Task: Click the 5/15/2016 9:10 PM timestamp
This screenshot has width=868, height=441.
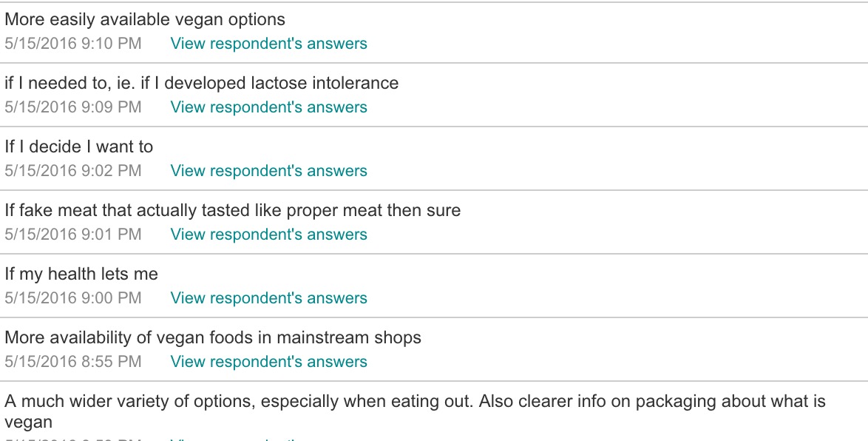Action: [73, 43]
